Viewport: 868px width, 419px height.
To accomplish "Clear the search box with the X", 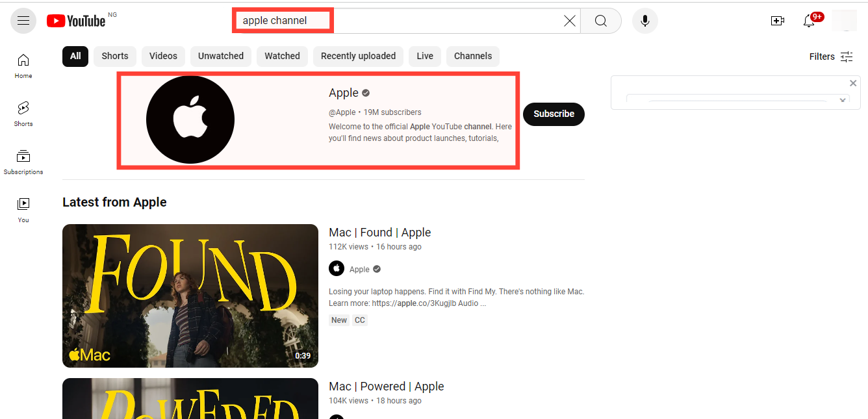I will tap(570, 21).
